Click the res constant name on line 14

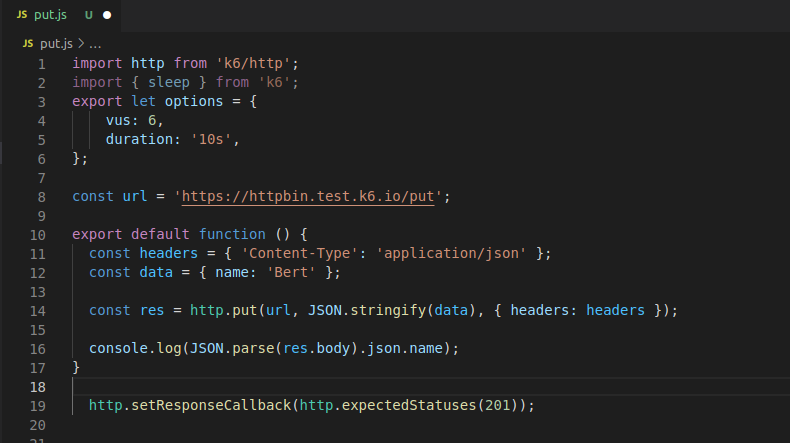click(x=152, y=310)
